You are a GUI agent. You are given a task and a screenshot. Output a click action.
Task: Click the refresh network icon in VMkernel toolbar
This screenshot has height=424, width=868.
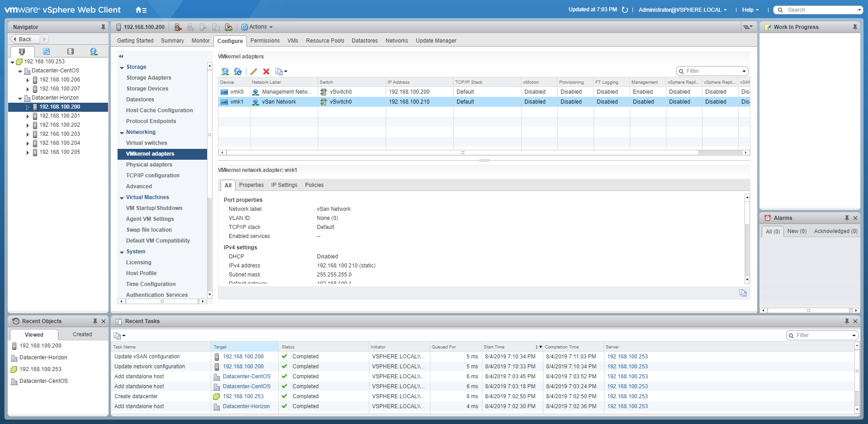(238, 71)
